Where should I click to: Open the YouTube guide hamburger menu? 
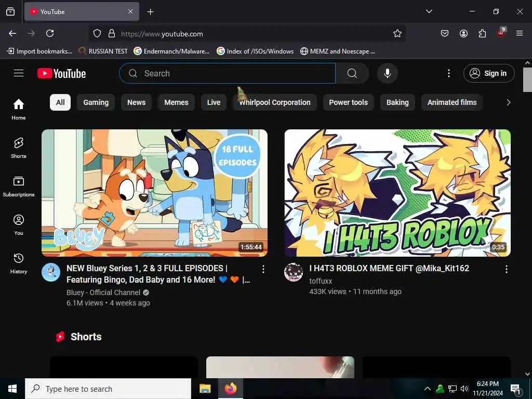pyautogui.click(x=19, y=73)
